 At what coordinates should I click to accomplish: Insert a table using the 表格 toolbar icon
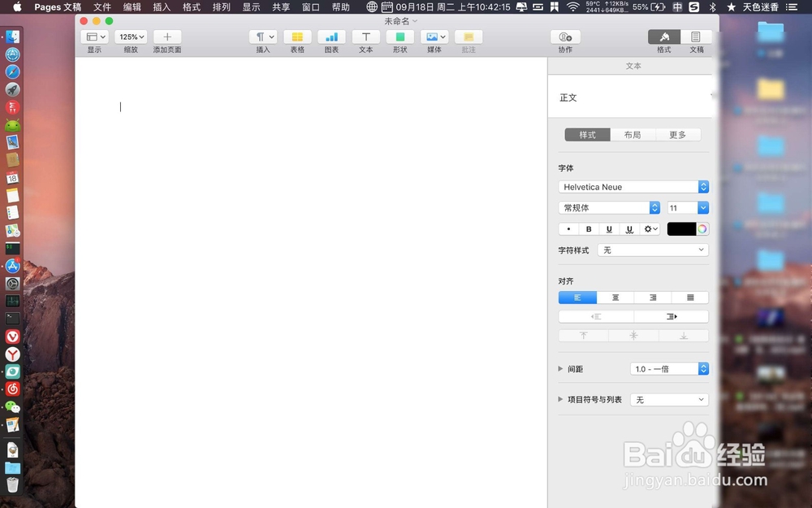click(297, 37)
